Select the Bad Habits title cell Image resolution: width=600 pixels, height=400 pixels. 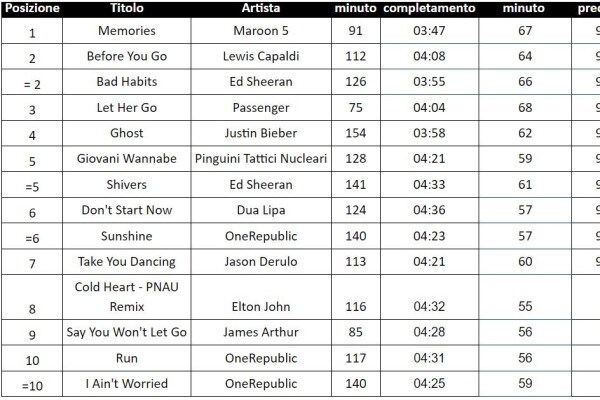pos(126,82)
